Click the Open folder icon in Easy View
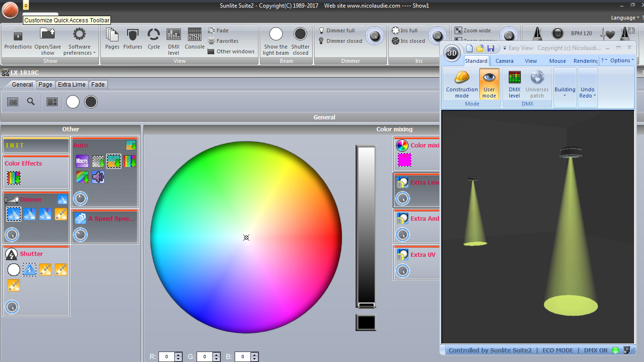 click(x=480, y=48)
